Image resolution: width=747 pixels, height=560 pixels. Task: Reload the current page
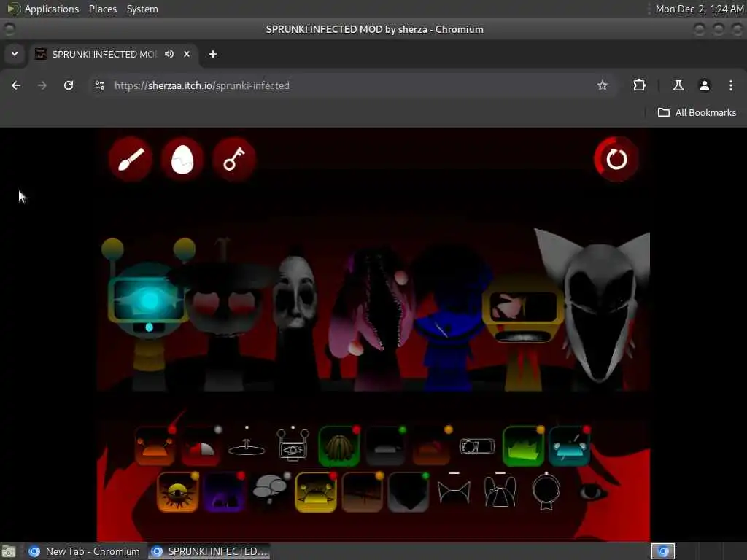pyautogui.click(x=69, y=85)
